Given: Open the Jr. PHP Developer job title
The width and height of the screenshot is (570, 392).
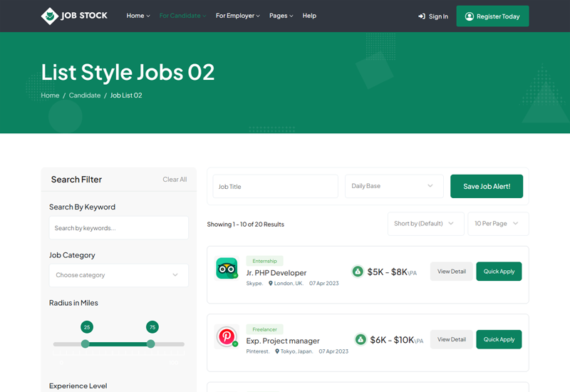Looking at the screenshot, I should 276,273.
